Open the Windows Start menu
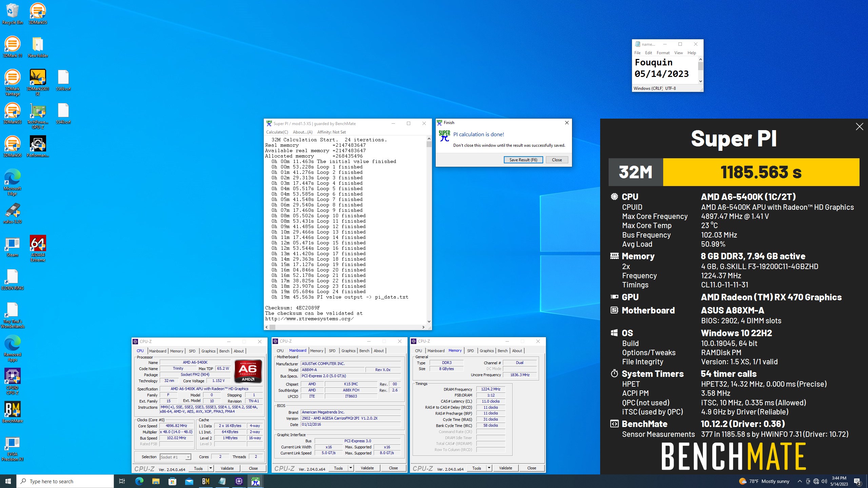 [x=8, y=481]
